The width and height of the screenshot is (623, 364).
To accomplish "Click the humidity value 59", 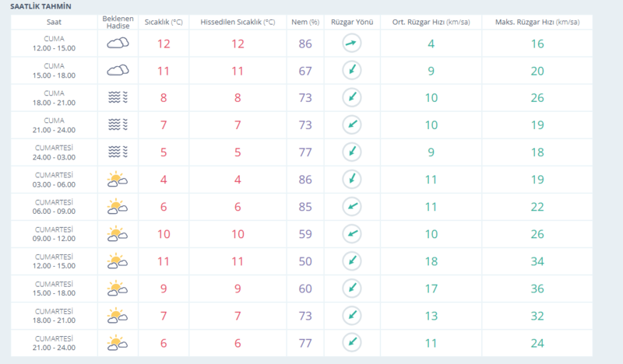I will 304,233.
